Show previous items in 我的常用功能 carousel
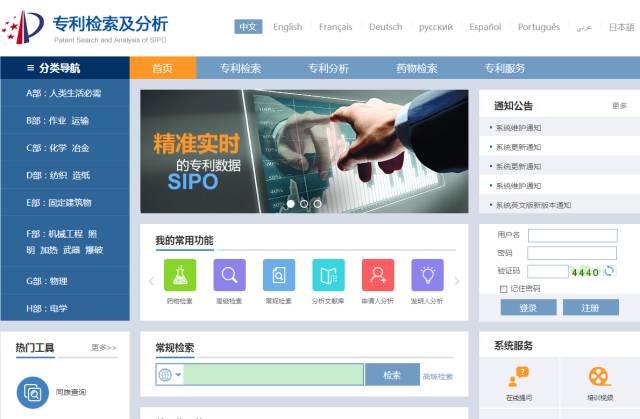Screen dimensions: 640x419 (151, 281)
